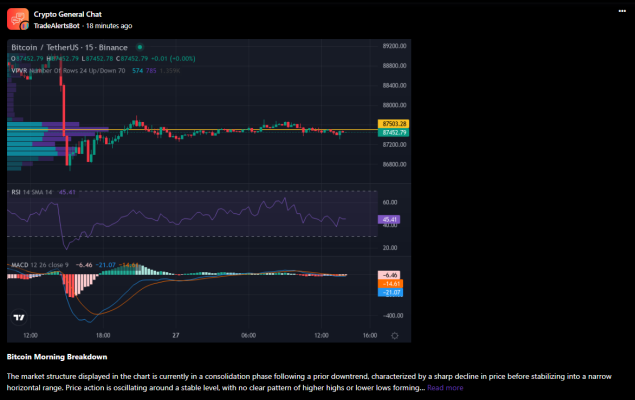The image size is (635, 400).
Task: Click the yellow 87503.28 price label
Action: click(395, 123)
